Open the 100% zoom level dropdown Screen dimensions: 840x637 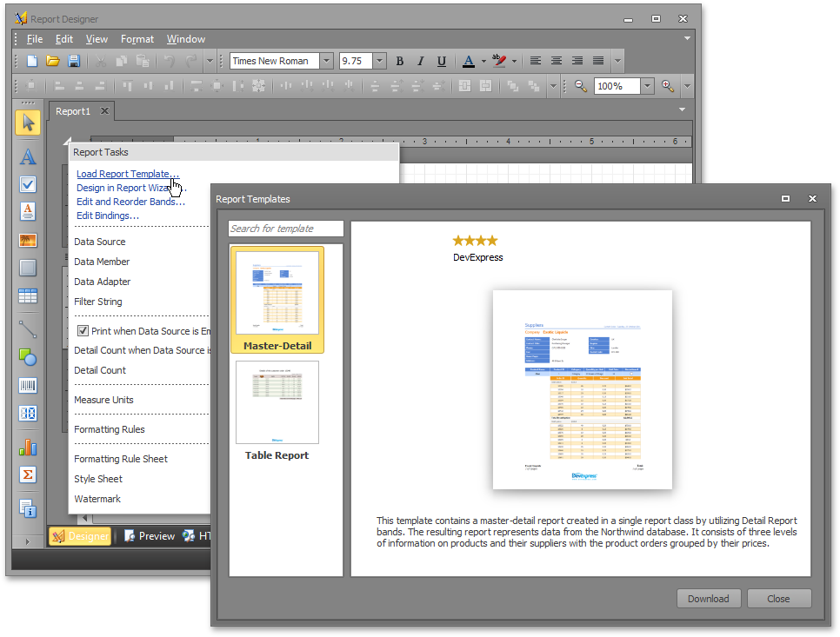[647, 86]
